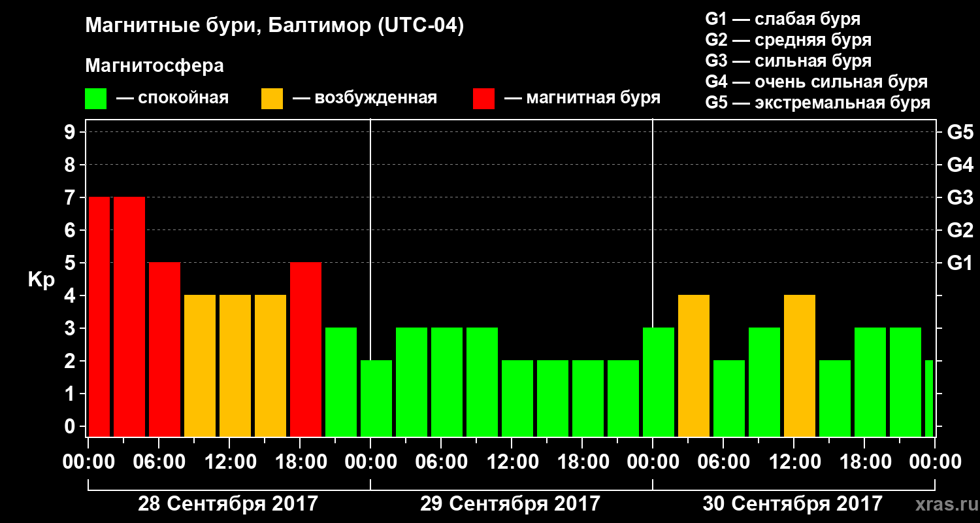
Task: Click the 'G5' label on right axis
Action: click(x=960, y=132)
